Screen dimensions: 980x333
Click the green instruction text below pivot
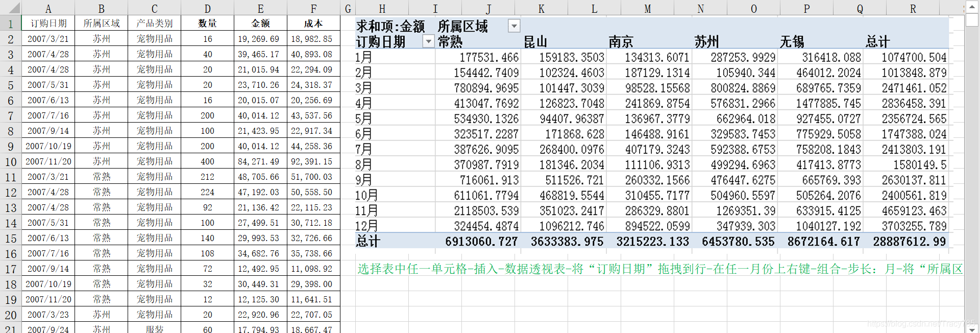click(x=660, y=269)
